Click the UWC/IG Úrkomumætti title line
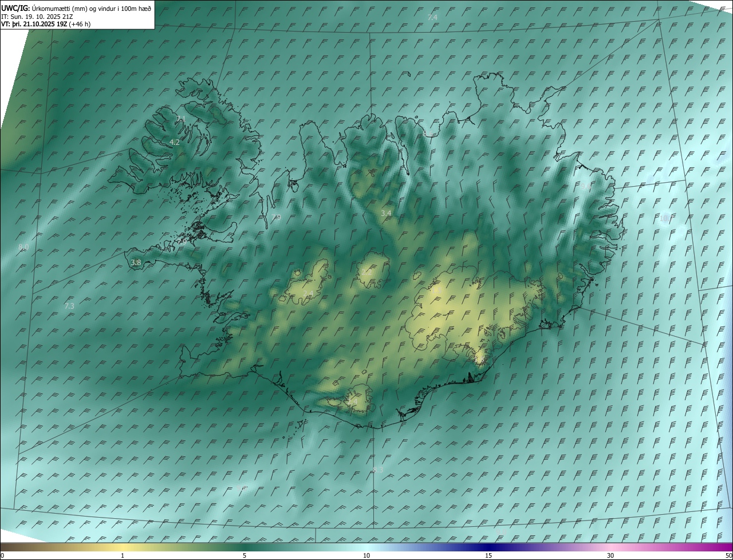733x560 pixels. [x=76, y=9]
